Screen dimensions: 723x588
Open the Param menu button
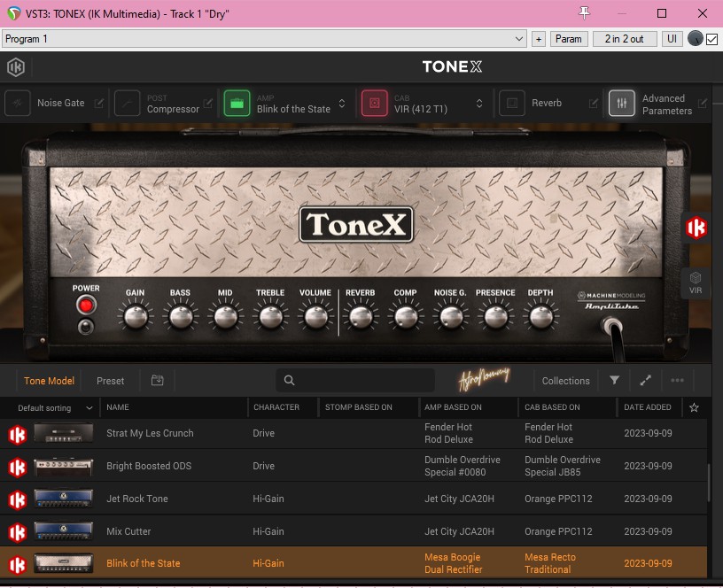coord(569,39)
